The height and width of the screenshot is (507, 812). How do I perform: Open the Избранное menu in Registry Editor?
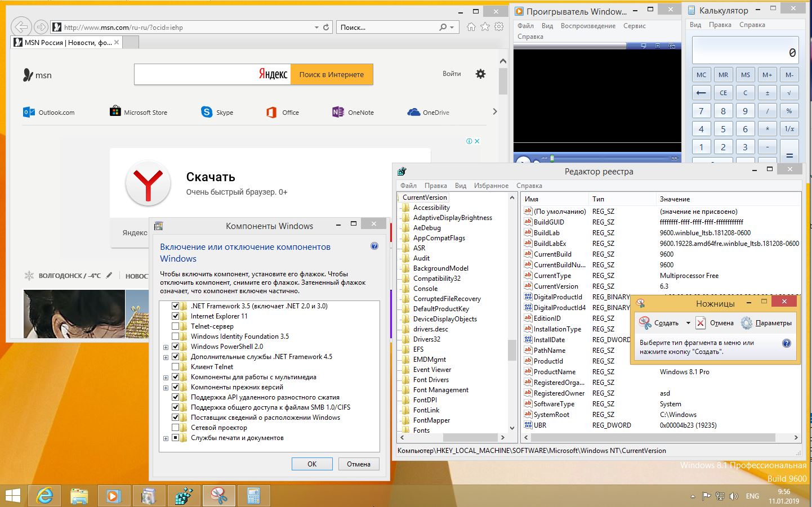click(491, 186)
